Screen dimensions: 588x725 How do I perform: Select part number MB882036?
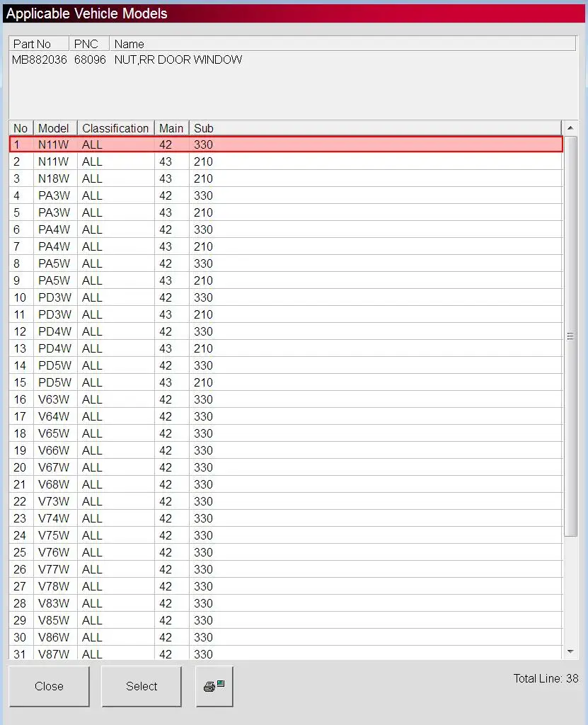coord(40,59)
